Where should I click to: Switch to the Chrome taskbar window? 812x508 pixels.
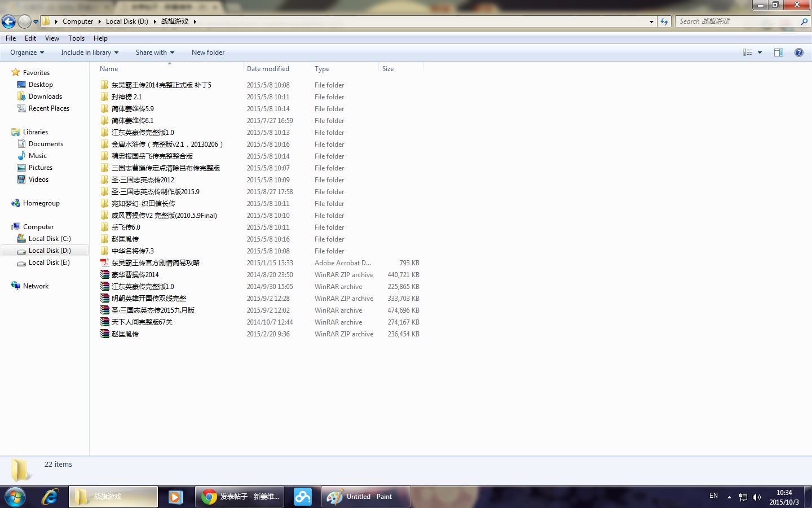(240, 497)
